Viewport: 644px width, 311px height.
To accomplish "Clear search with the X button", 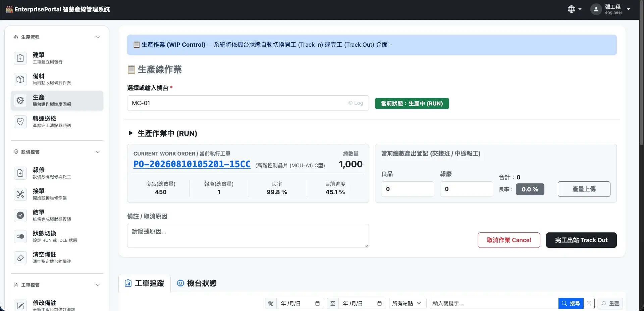I will click(x=589, y=304).
